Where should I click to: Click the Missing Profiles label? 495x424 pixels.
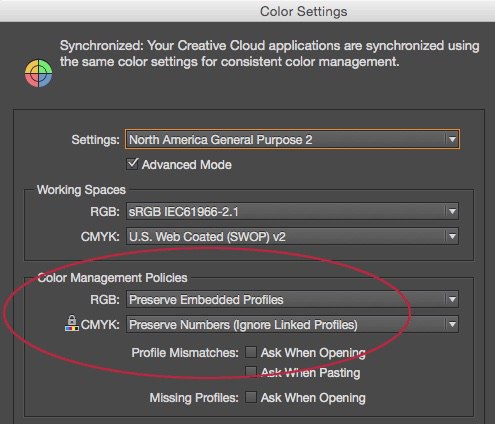(x=194, y=398)
